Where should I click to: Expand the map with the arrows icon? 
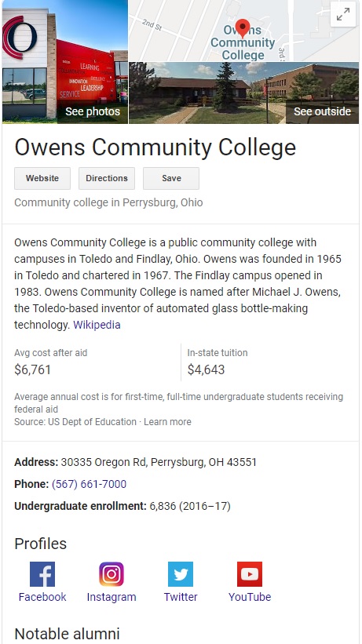tap(343, 14)
